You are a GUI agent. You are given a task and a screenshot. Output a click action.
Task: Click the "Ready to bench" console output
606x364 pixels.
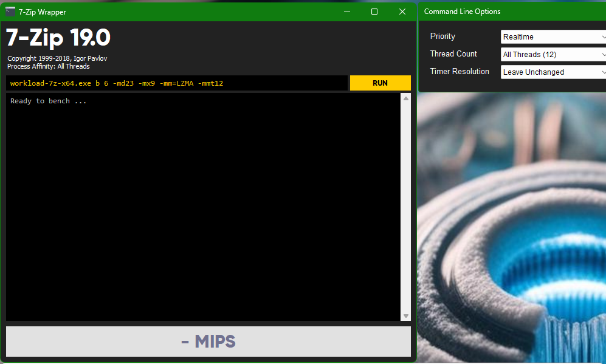tap(49, 101)
